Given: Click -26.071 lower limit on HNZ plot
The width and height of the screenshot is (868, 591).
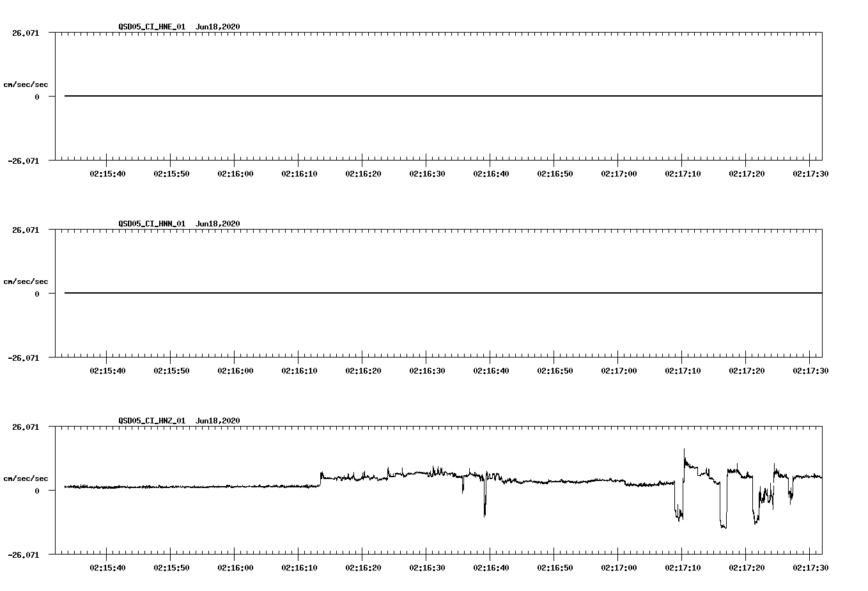Looking at the screenshot, I should (24, 555).
